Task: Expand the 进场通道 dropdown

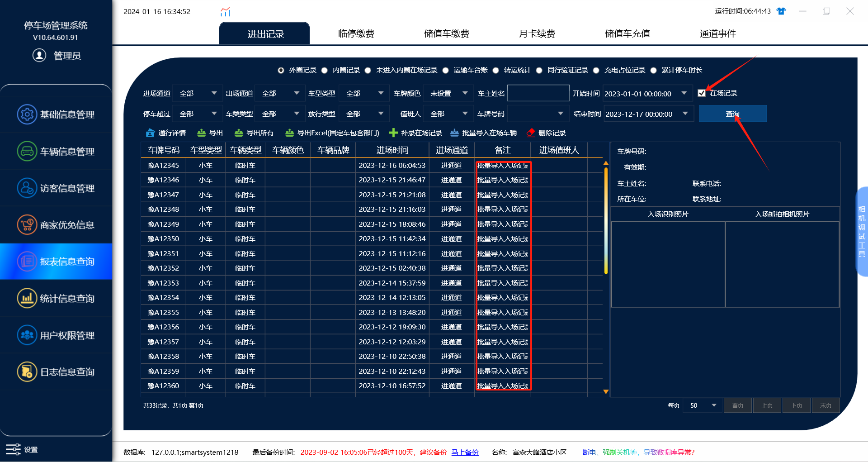Action: click(x=198, y=93)
